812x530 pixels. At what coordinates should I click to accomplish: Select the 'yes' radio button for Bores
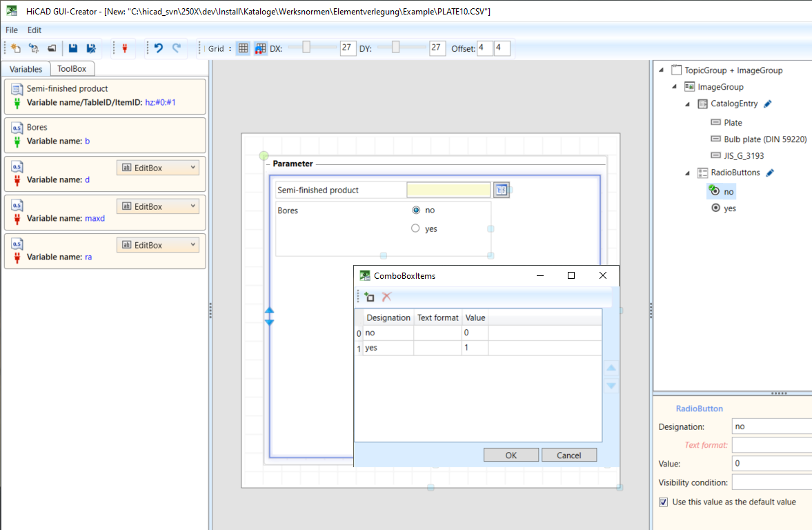point(415,228)
